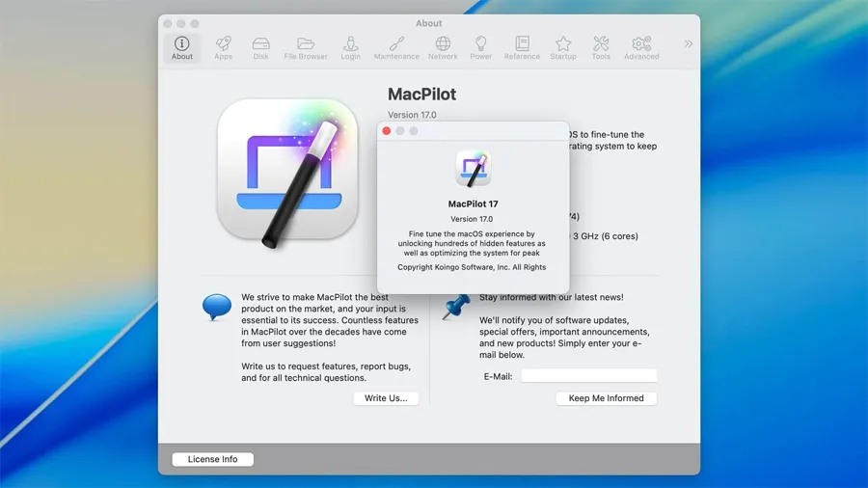Viewport: 868px width, 488px height.
Task: Expand the toolbar overflow chevron
Action: tap(688, 43)
